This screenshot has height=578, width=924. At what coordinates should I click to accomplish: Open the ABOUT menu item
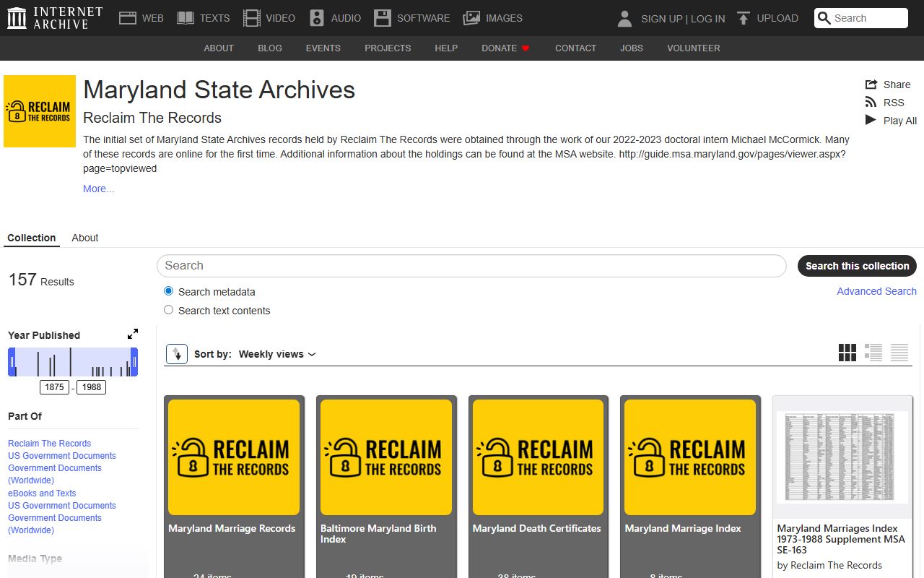click(x=219, y=48)
